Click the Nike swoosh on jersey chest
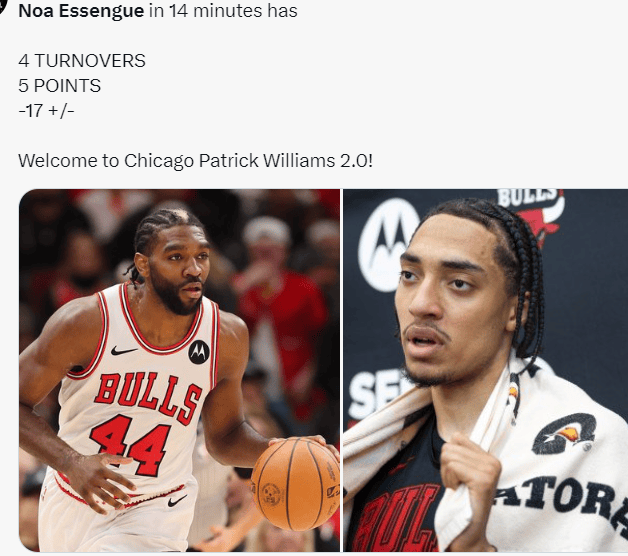This screenshot has height=556, width=628. (x=123, y=351)
